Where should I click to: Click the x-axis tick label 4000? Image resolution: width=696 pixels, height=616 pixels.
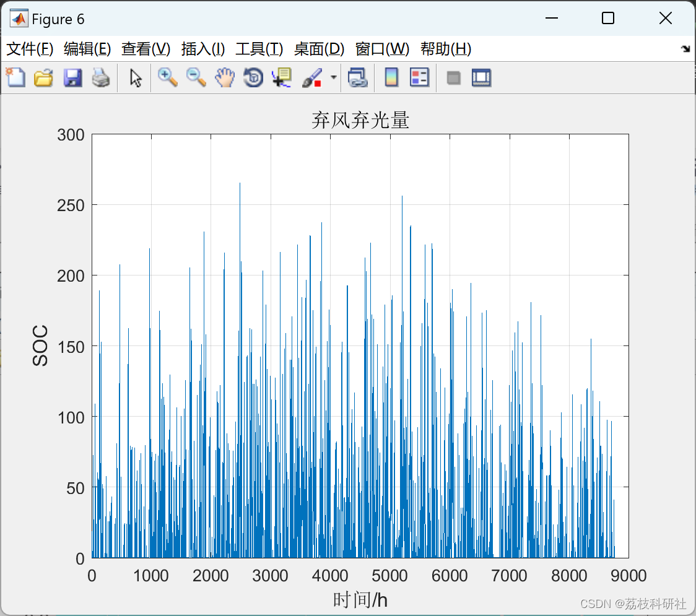tap(330, 576)
